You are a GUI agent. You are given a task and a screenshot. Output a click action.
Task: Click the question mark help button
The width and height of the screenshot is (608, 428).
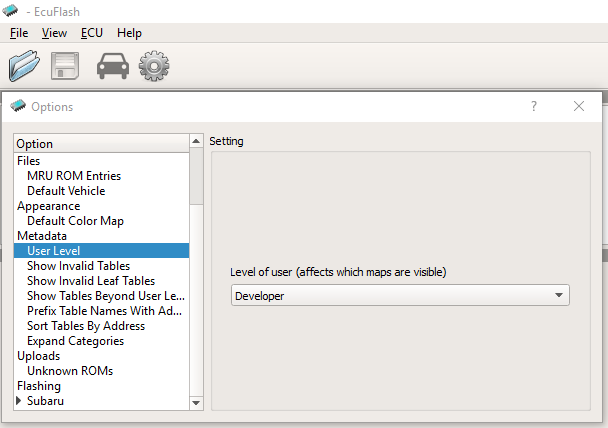click(534, 106)
